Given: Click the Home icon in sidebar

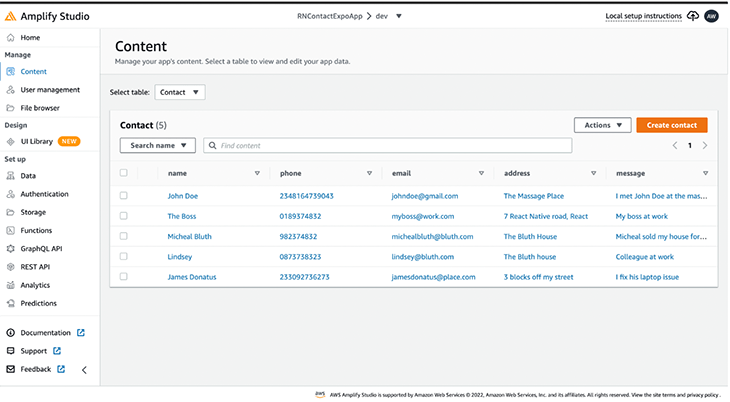Looking at the screenshot, I should [11, 37].
